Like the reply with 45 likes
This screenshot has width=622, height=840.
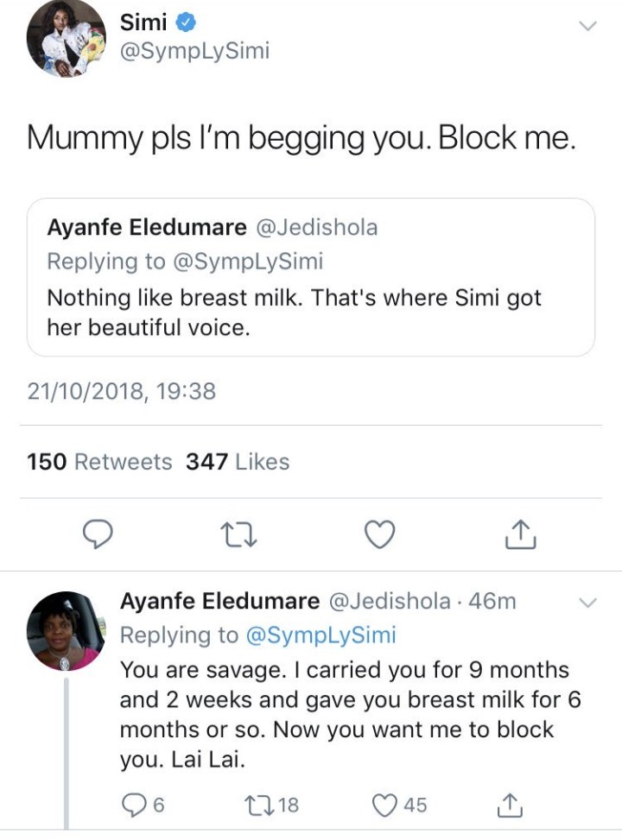point(384,805)
